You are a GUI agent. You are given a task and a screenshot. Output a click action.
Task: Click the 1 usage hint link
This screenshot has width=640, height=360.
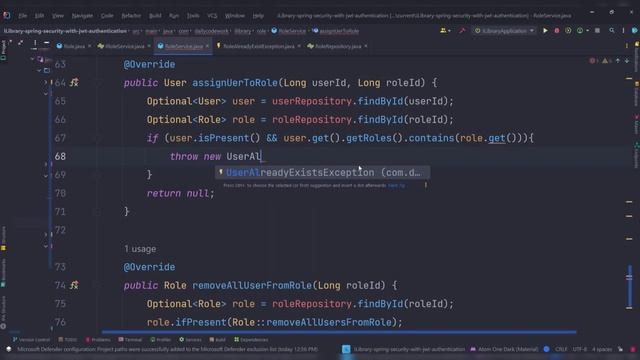point(140,249)
